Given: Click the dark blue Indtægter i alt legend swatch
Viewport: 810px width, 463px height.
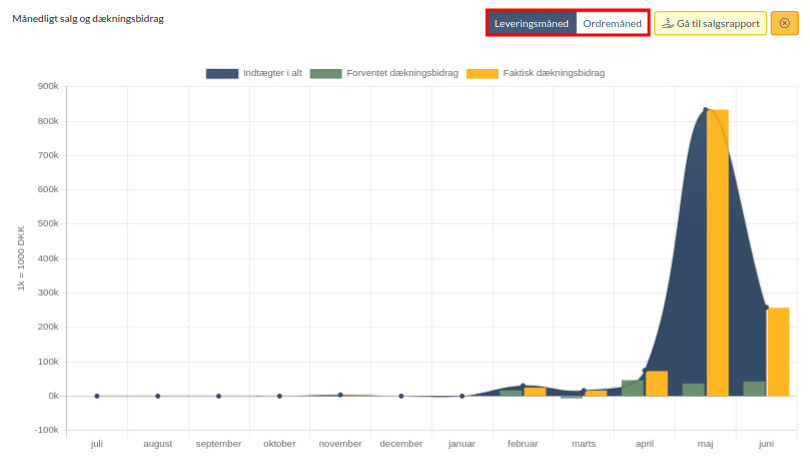Looking at the screenshot, I should tap(222, 73).
